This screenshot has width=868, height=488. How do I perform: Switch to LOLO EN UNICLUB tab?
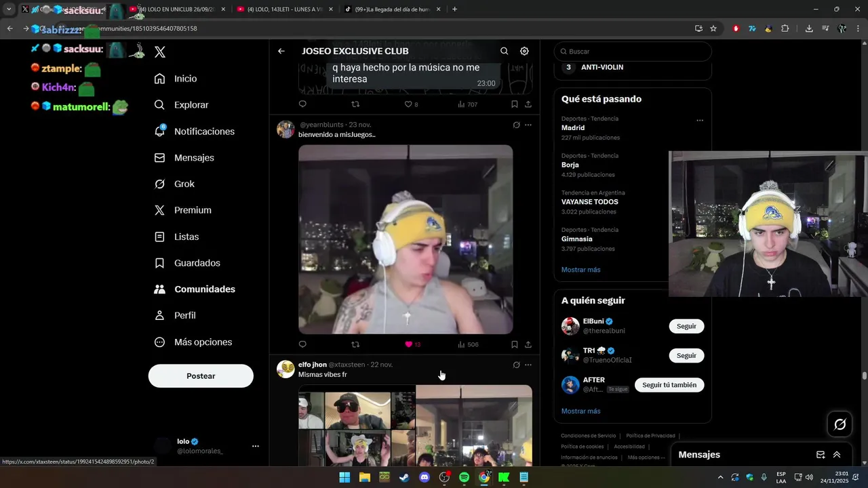[176, 9]
